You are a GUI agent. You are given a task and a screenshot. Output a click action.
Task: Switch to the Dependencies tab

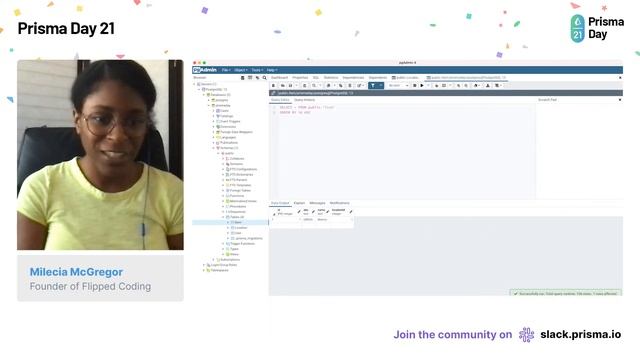tap(353, 78)
